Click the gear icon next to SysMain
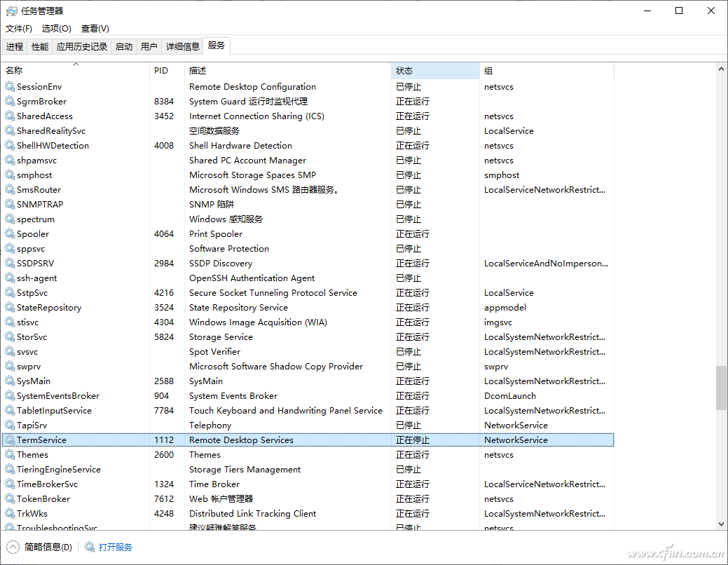Viewport: 728px width, 565px height. click(x=10, y=381)
